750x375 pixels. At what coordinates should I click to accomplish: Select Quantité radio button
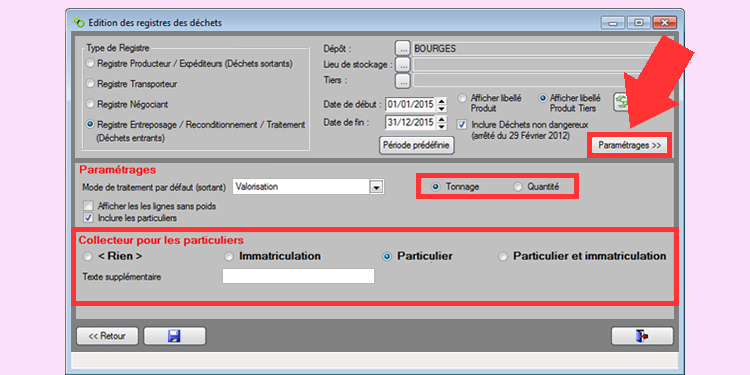point(518,187)
